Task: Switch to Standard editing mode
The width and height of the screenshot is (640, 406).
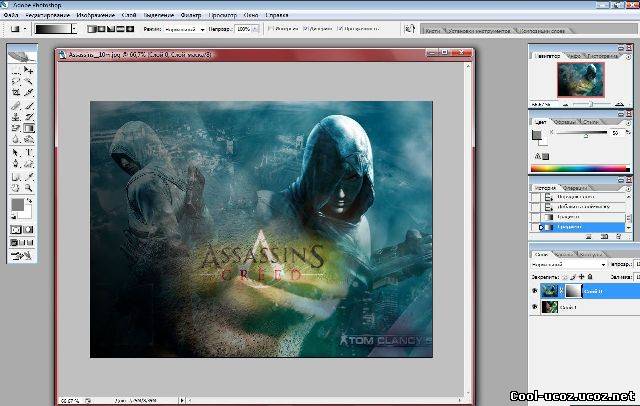Action: tap(16, 230)
